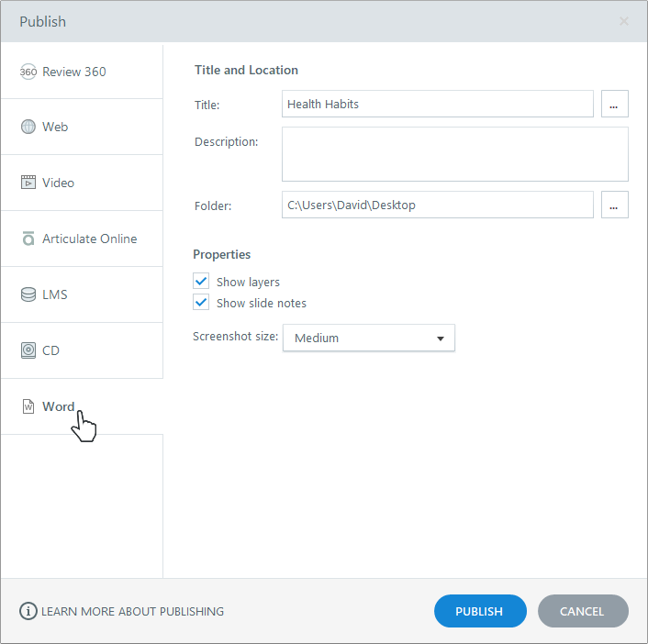
Task: Browse folder with ellipsis beside Folder field
Action: click(x=615, y=205)
